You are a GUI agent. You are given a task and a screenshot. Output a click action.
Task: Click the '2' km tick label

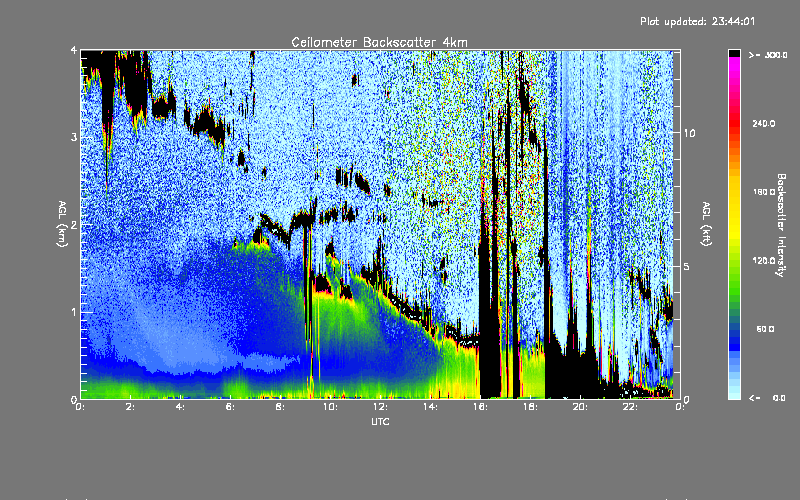point(74,225)
